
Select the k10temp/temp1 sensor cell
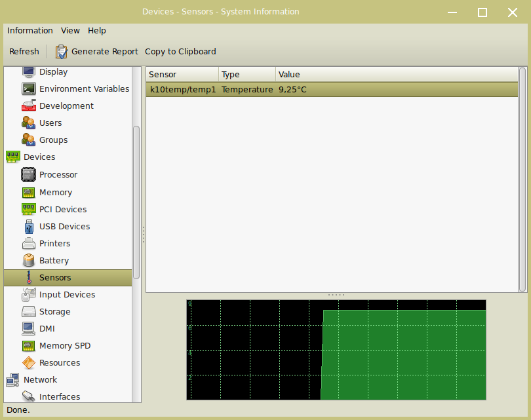pos(183,89)
